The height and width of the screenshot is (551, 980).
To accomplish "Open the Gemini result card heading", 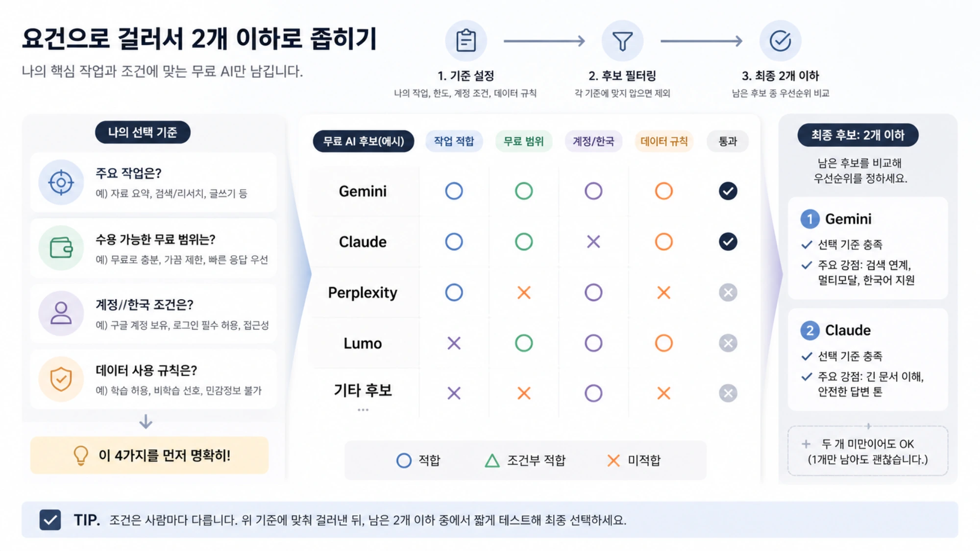I will pyautogui.click(x=848, y=219).
